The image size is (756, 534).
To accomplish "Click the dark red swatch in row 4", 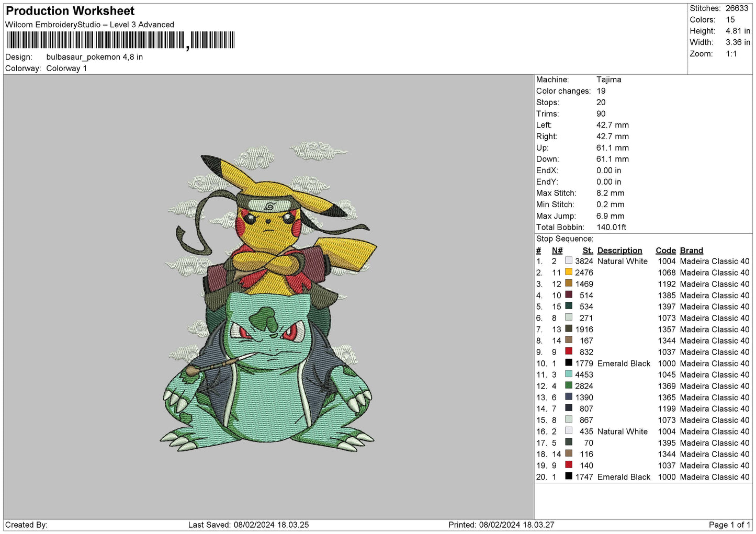I will (x=569, y=294).
